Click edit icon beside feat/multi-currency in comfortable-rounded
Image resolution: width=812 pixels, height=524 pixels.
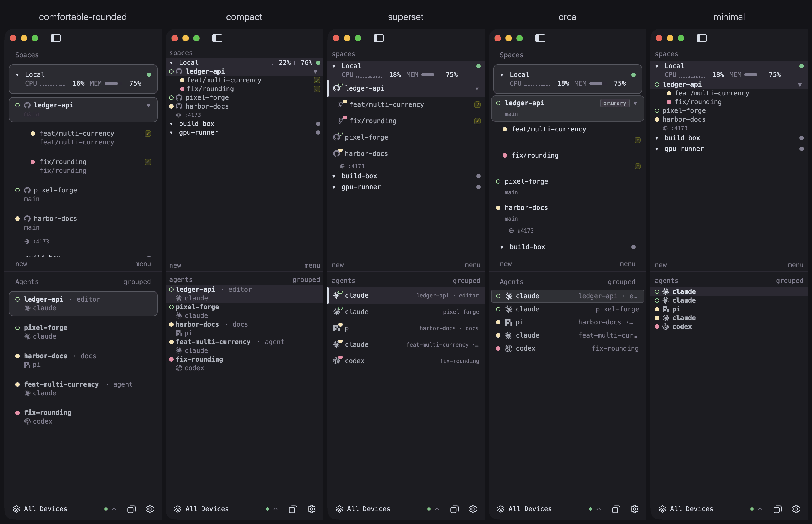(148, 133)
